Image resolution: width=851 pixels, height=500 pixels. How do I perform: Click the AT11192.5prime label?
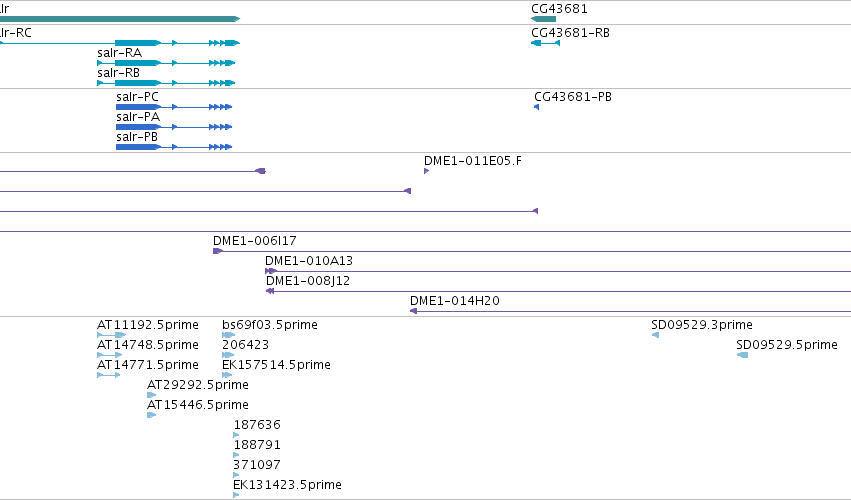148,325
